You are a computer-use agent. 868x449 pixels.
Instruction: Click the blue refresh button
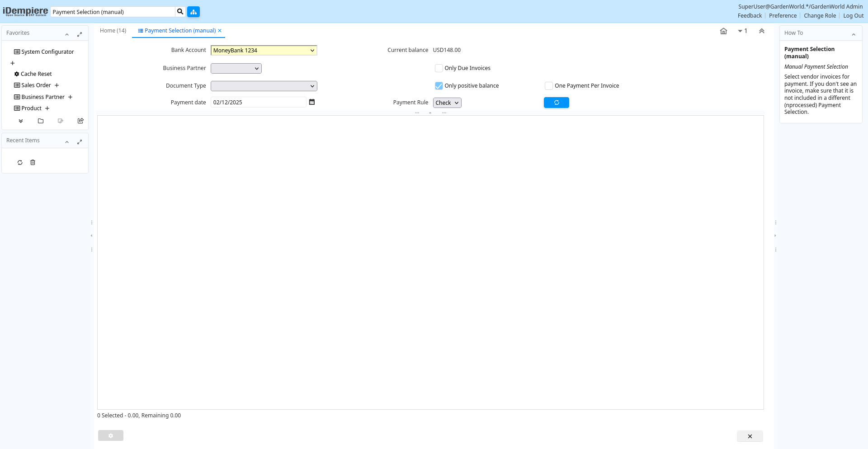pos(556,103)
